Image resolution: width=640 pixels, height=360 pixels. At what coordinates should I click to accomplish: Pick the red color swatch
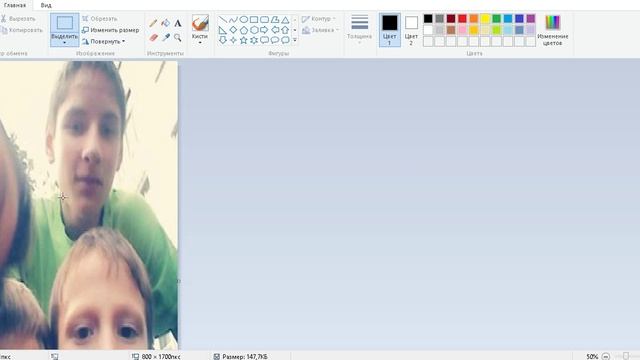[x=462, y=18]
